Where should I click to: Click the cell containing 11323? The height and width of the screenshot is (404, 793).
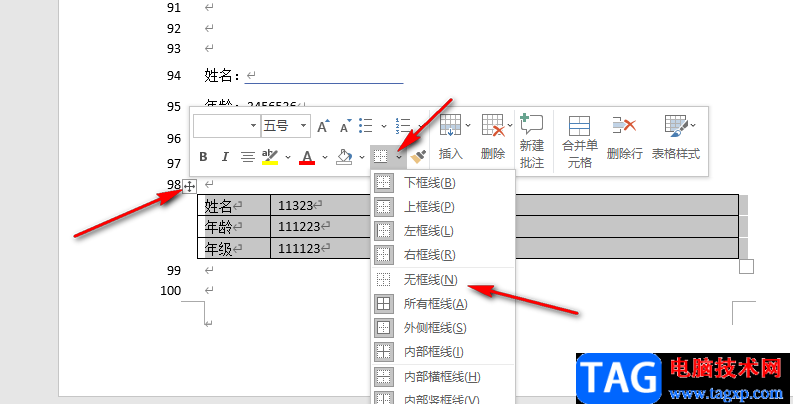pyautogui.click(x=505, y=206)
